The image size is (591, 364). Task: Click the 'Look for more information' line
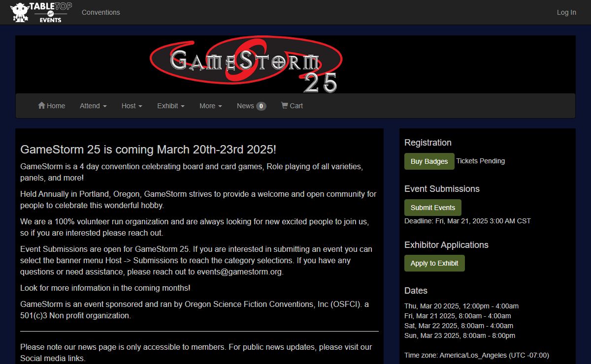pyautogui.click(x=105, y=288)
